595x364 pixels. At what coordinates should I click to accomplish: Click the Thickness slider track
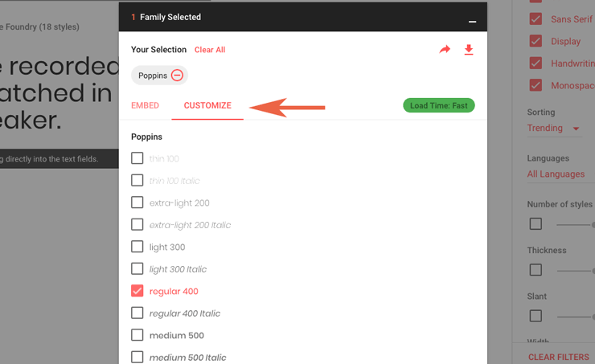(x=575, y=271)
